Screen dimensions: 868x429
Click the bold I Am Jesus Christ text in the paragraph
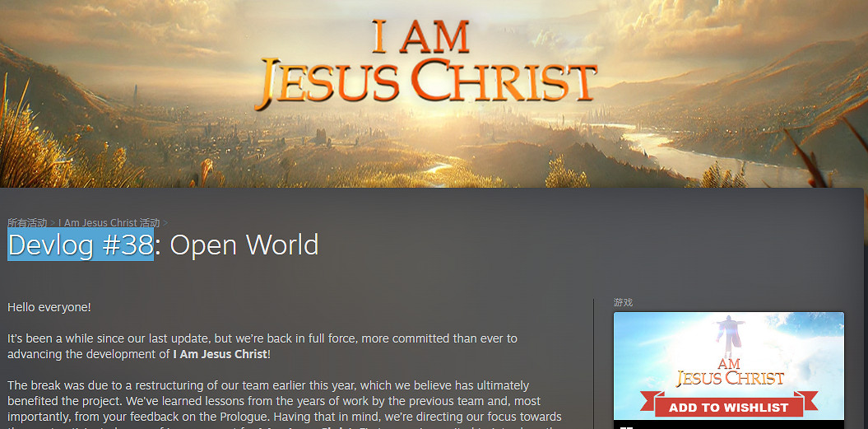tap(220, 354)
